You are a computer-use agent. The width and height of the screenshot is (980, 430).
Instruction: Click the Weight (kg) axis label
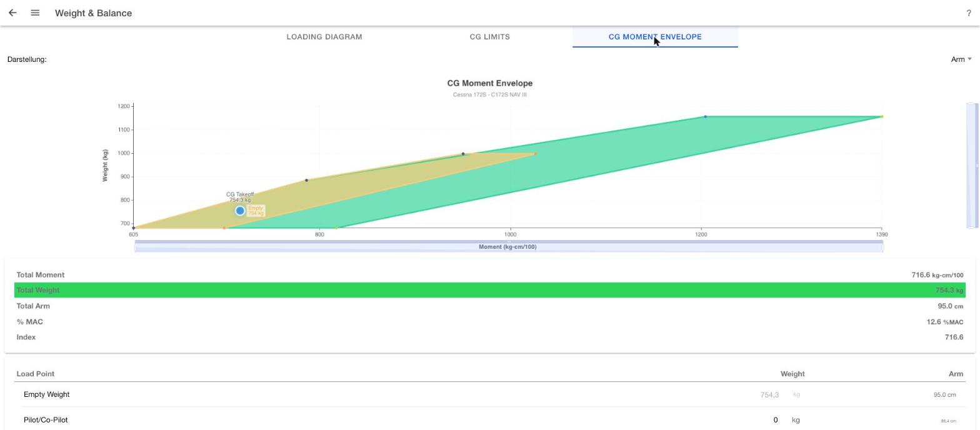(x=105, y=166)
